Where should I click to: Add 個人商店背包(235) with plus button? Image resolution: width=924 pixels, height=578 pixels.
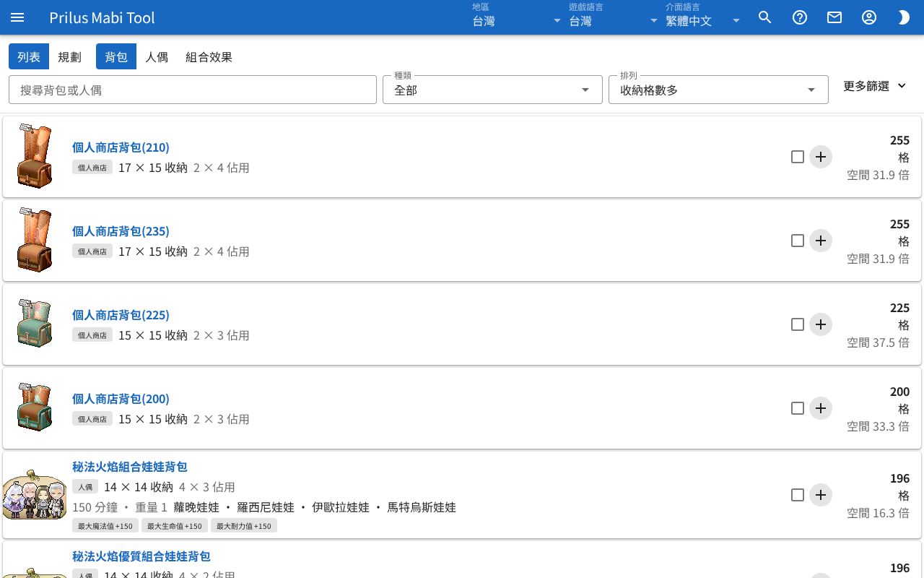coord(821,241)
